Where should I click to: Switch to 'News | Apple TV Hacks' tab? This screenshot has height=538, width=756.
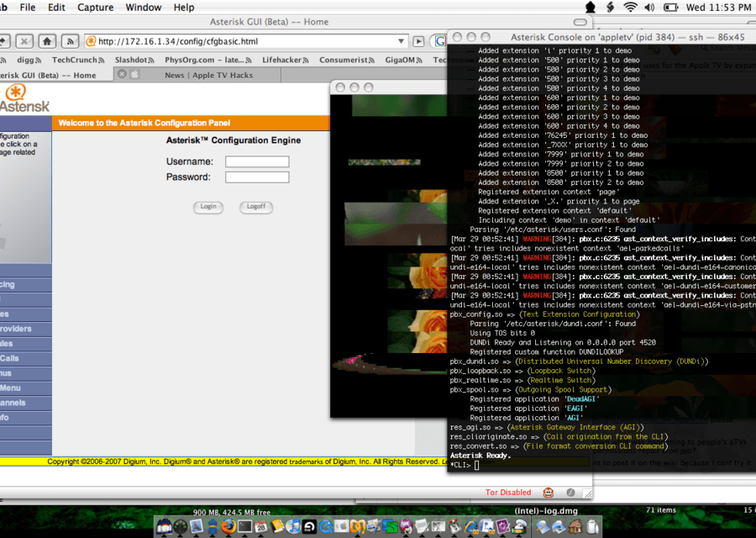pos(197,75)
